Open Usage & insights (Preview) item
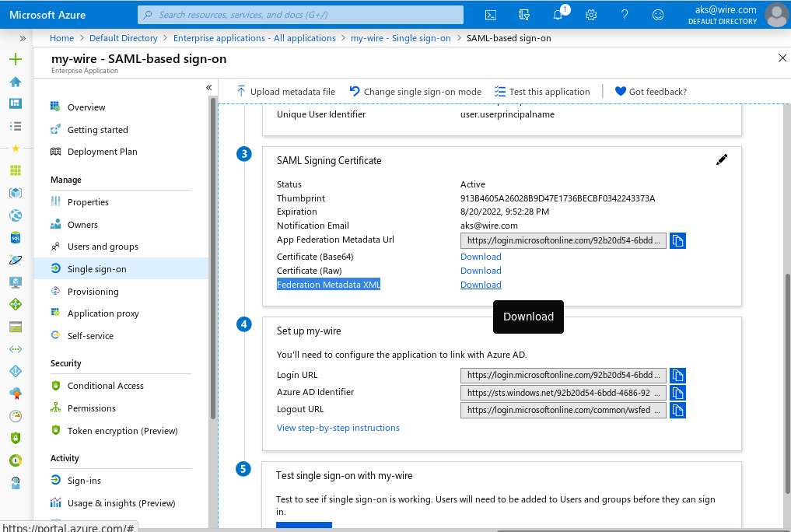The image size is (791, 532). [121, 502]
